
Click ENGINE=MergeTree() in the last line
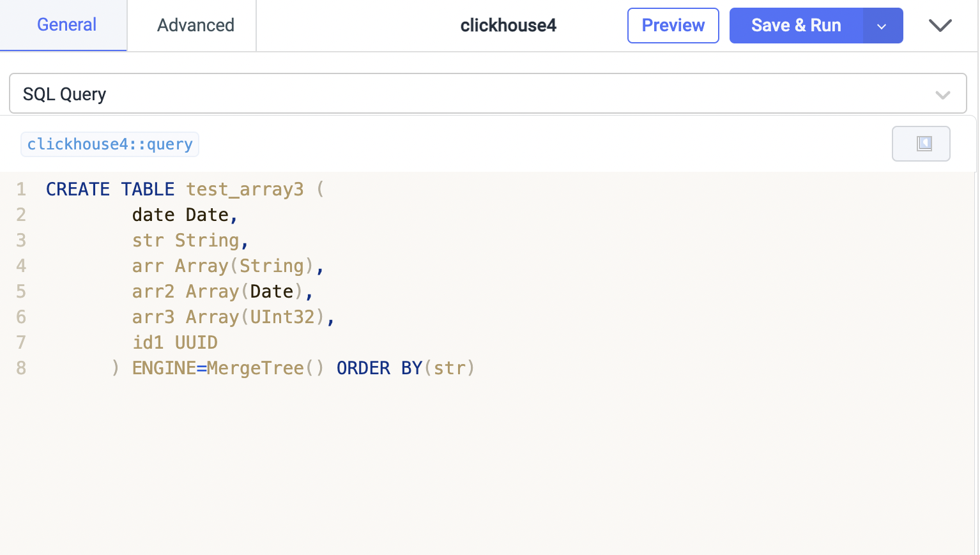pos(227,369)
